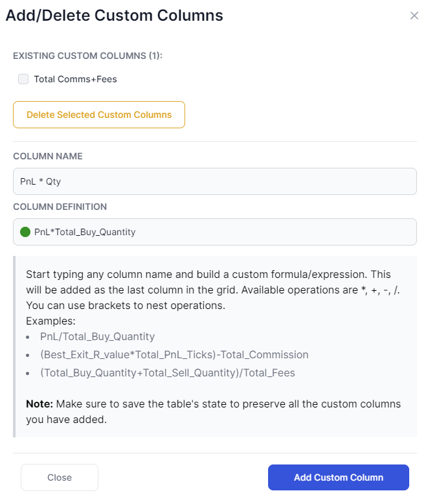Click the Start typing instruction paragraph

(213, 290)
